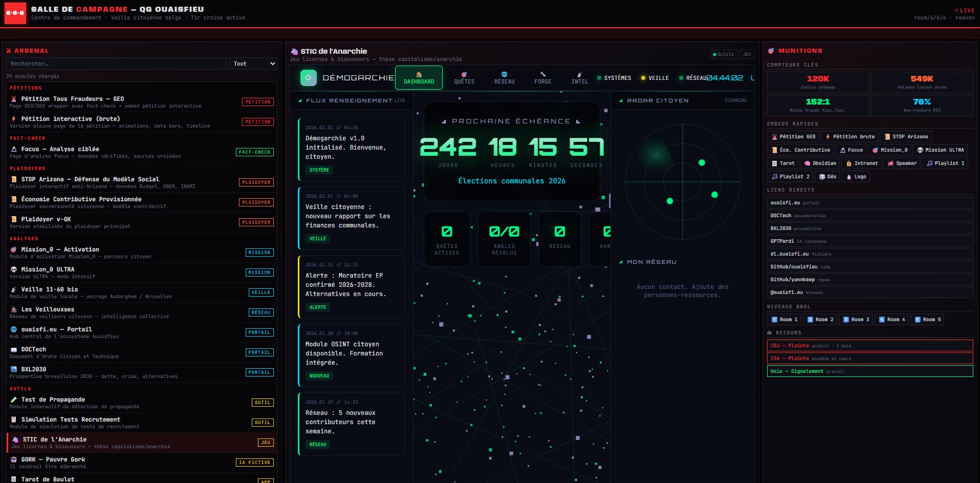Open the Quêtes target icon tab

(464, 75)
